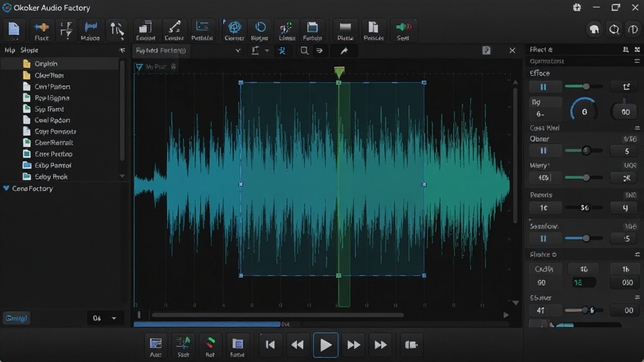The width and height of the screenshot is (644, 362).
Task: Click the headphones icon at top right
Action: (x=594, y=30)
